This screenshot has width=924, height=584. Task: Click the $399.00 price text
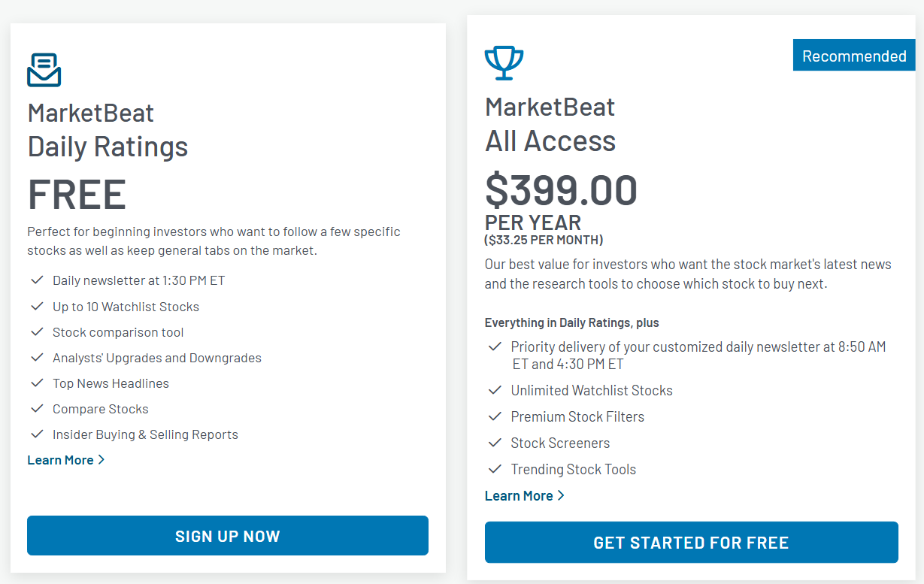pyautogui.click(x=562, y=190)
